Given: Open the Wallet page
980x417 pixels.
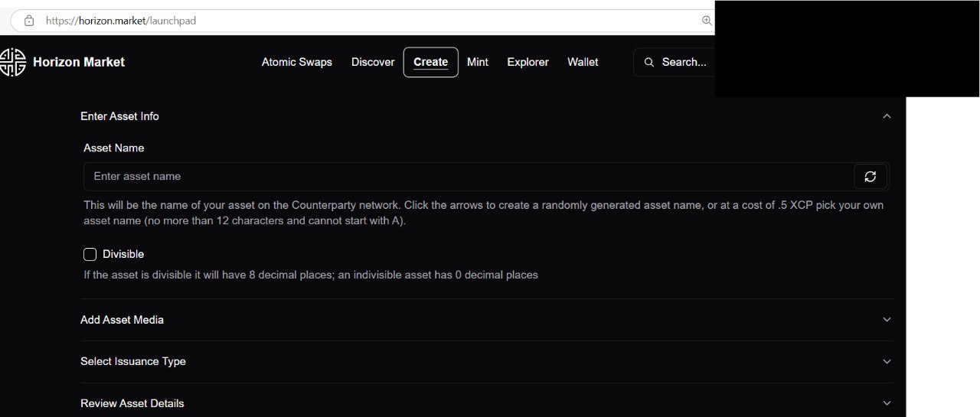Looking at the screenshot, I should [583, 62].
